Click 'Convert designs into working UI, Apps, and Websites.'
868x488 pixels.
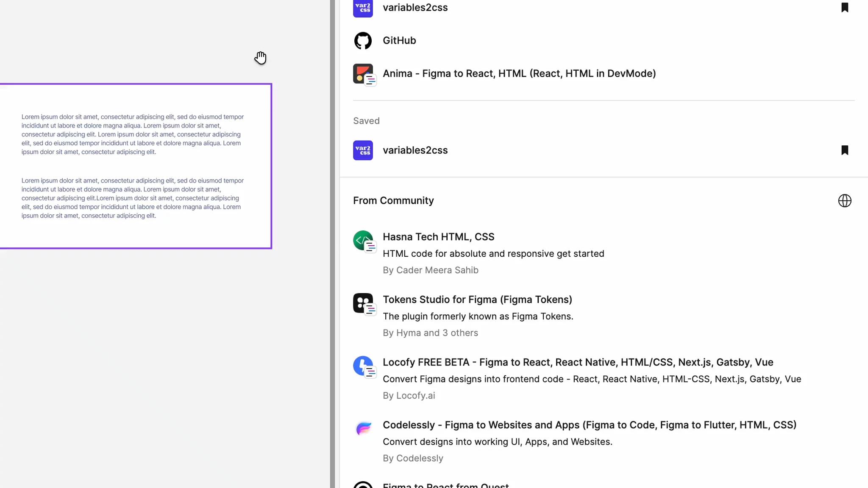coord(497,441)
